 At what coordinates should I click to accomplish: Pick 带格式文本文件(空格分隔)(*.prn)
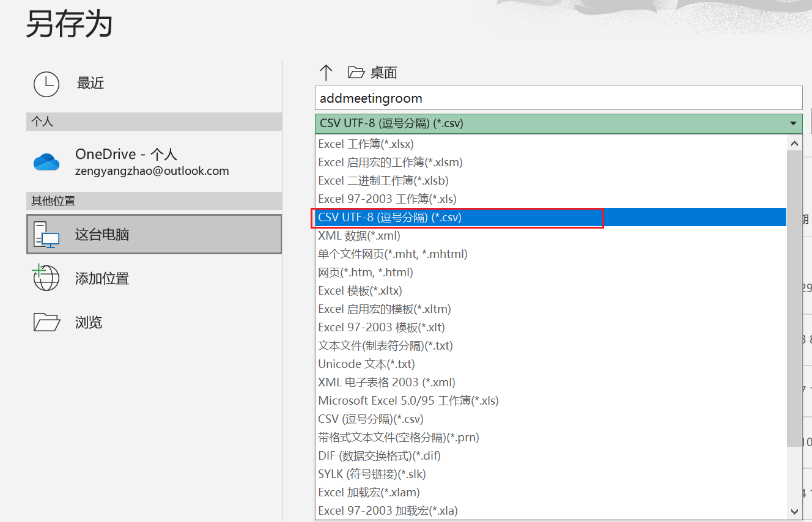pyautogui.click(x=551, y=438)
